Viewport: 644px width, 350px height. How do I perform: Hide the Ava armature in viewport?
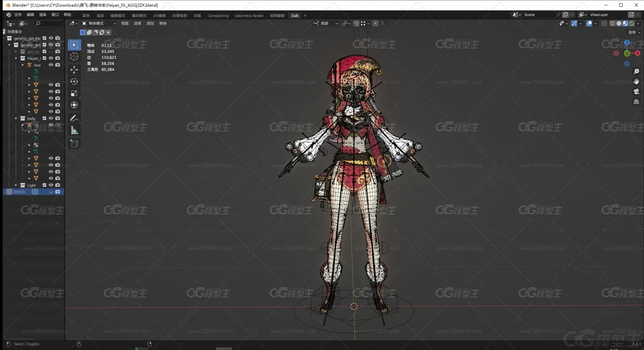51,65
